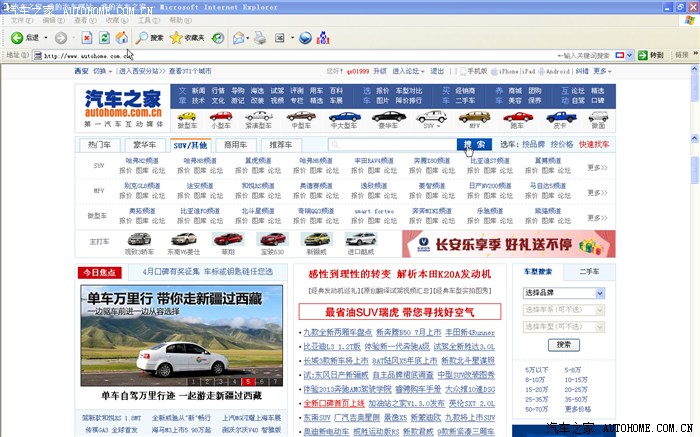Viewport: 700px width, 437px height.
Task: Click the IE Back button
Action: point(25,38)
